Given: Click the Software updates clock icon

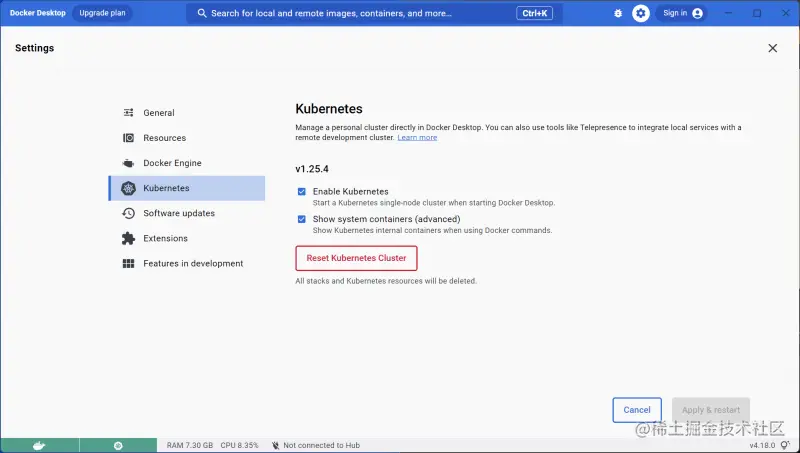Looking at the screenshot, I should [x=129, y=213].
